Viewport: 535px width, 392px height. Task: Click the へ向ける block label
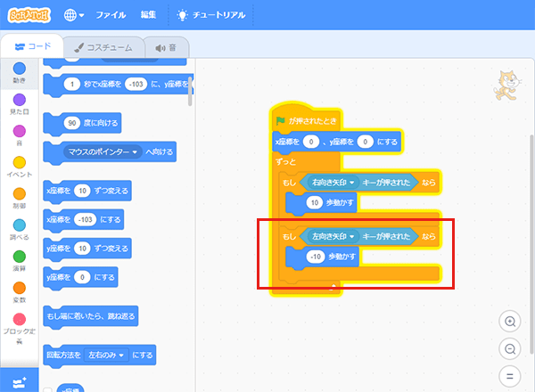(160, 151)
